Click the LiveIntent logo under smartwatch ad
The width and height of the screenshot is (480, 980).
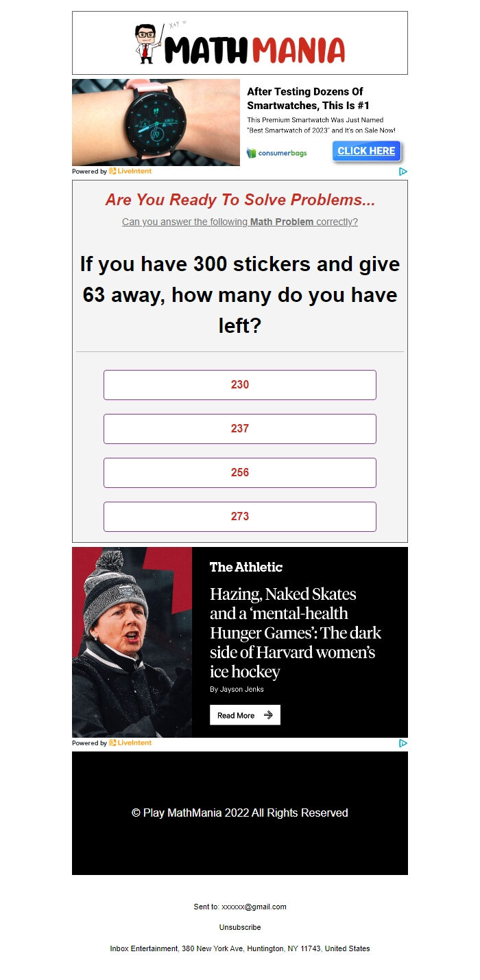[130, 172]
